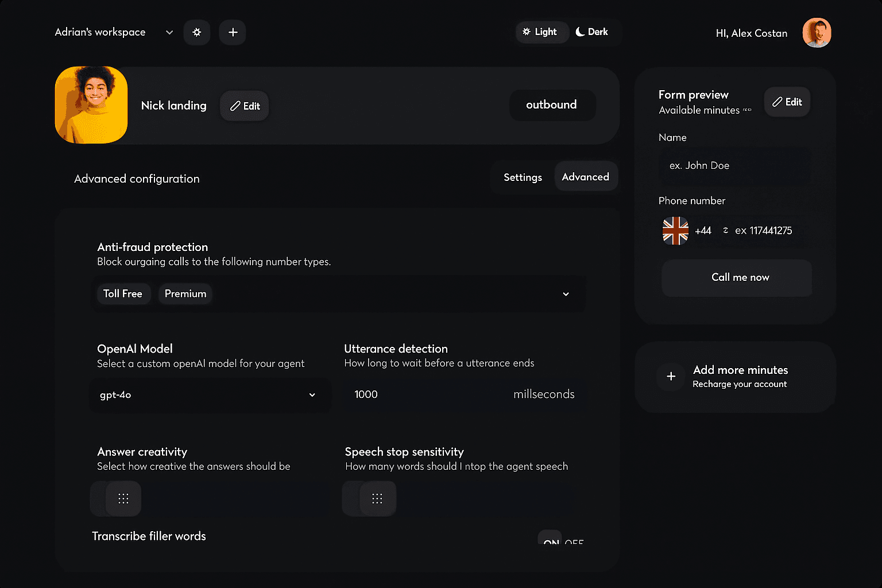Click the plus icon in Add more minutes
The height and width of the screenshot is (588, 882).
tap(670, 377)
